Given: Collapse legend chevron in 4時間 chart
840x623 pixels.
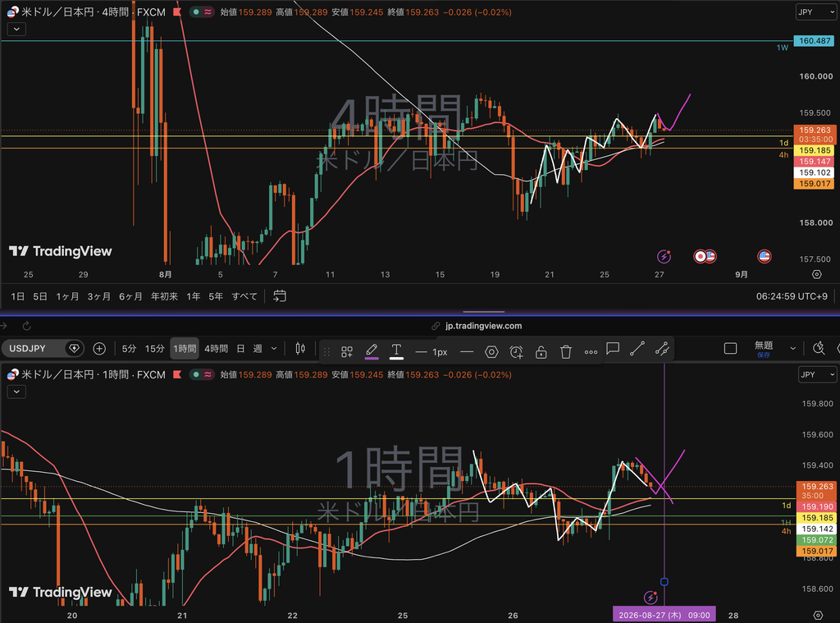Looking at the screenshot, I should pos(16,29).
